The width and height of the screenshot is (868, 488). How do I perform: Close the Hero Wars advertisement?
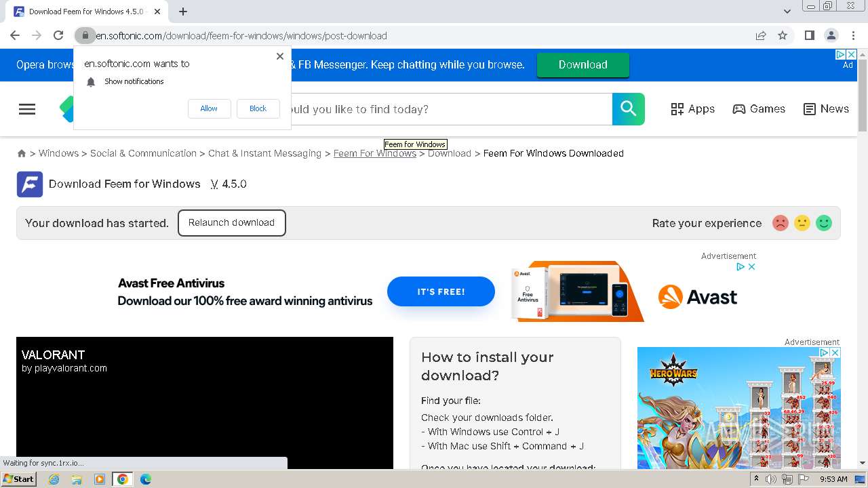(x=835, y=352)
